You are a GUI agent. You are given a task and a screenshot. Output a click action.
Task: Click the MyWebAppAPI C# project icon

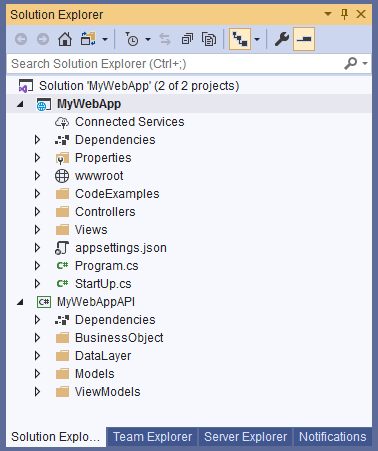coord(44,302)
